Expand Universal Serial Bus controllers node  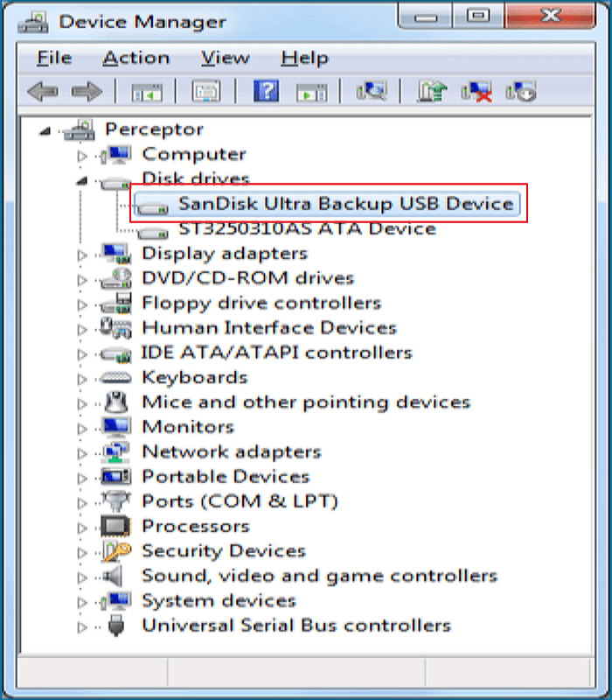pyautogui.click(x=82, y=626)
